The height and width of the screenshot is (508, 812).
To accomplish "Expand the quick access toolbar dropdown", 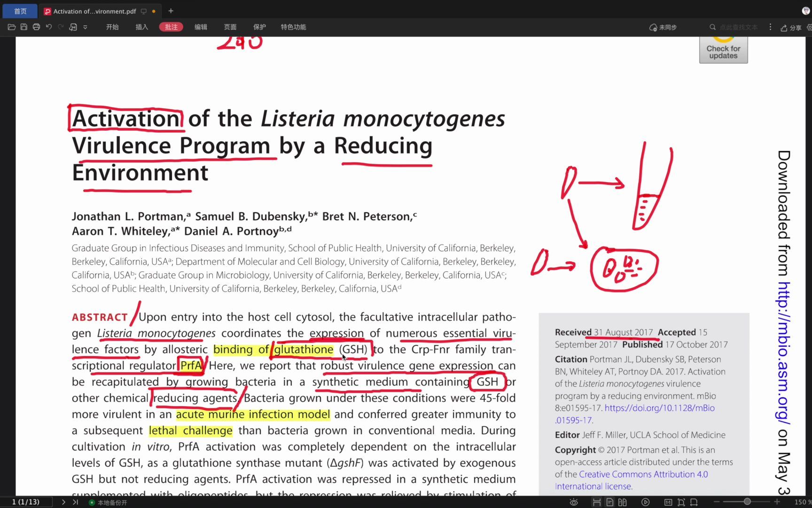I will [x=85, y=27].
